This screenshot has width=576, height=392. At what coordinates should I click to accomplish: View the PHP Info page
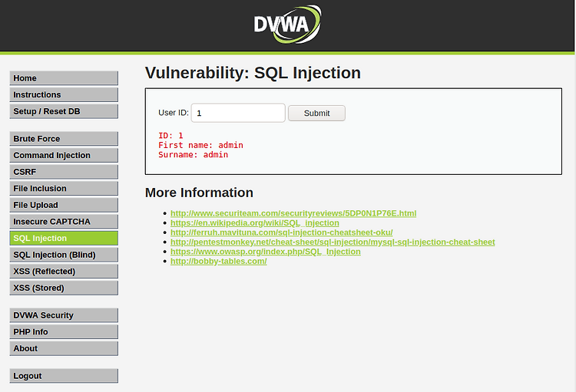point(64,332)
